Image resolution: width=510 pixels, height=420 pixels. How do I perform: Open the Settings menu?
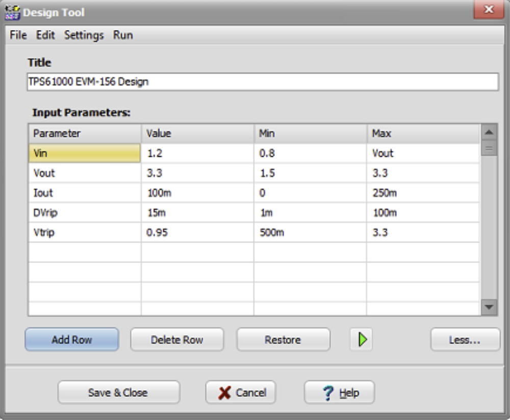click(84, 35)
